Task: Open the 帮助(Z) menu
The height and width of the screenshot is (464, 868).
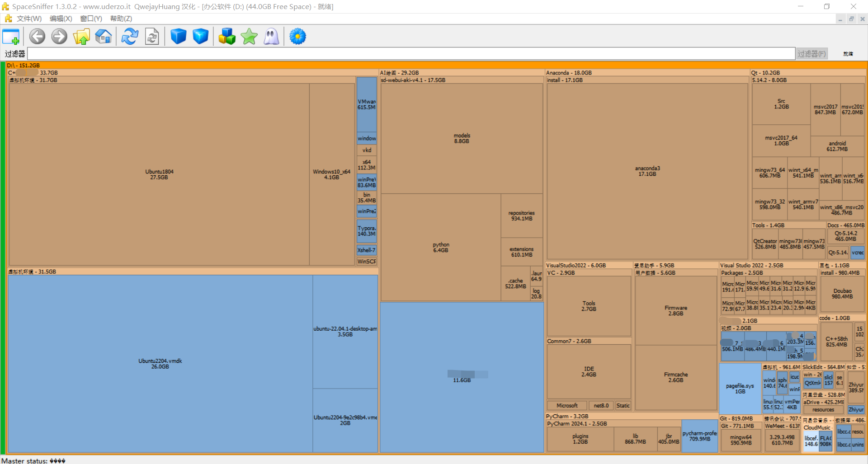Action: [121, 19]
